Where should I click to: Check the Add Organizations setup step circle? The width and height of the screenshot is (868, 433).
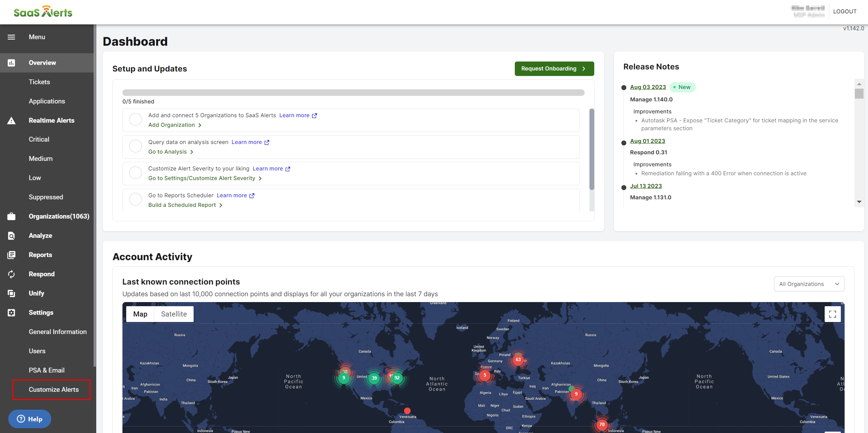click(x=135, y=120)
